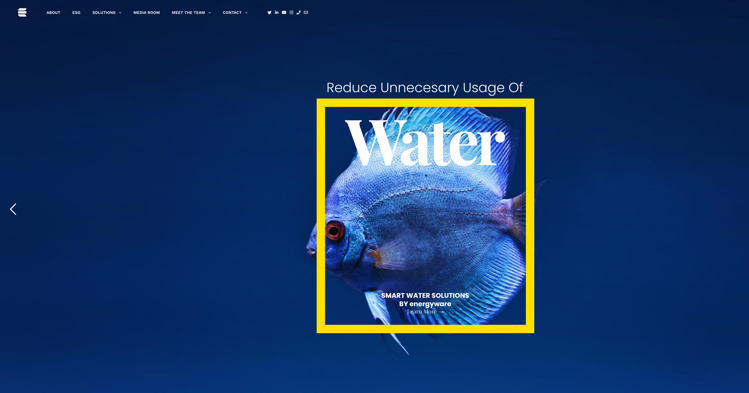Open the Twitter profile icon
Viewport: 749px width, 393px height.
tap(269, 12)
